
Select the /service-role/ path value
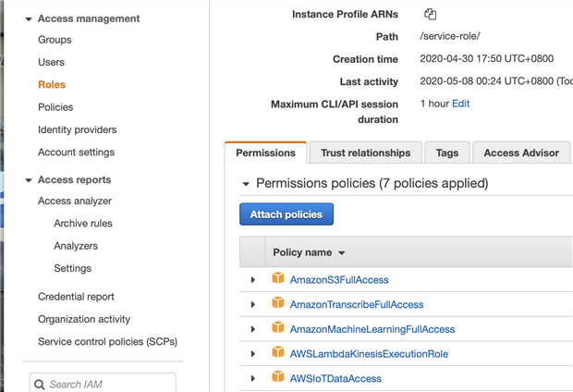[450, 36]
